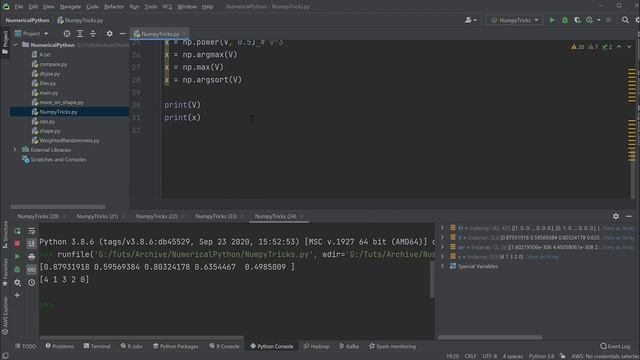Open compare.py in project tree

point(53,64)
